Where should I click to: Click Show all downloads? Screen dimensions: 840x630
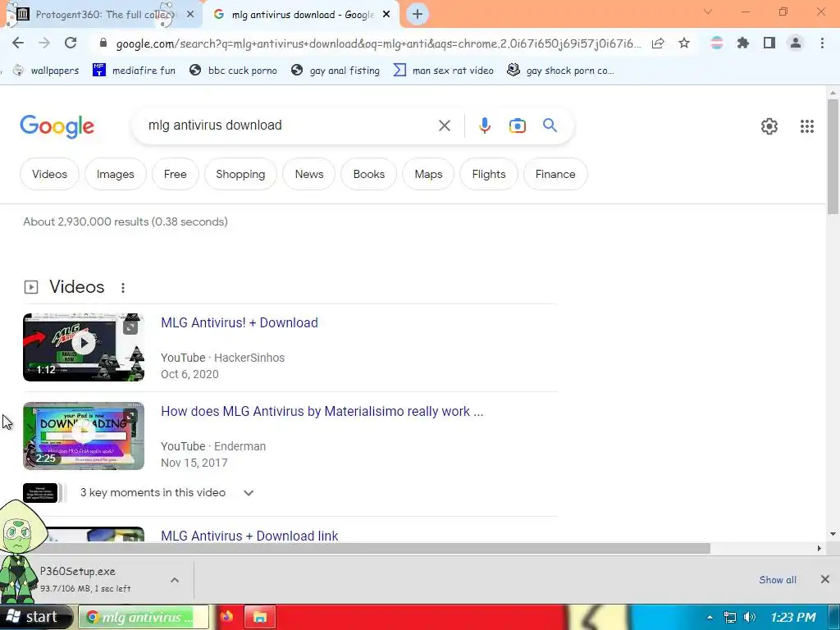coord(778,580)
